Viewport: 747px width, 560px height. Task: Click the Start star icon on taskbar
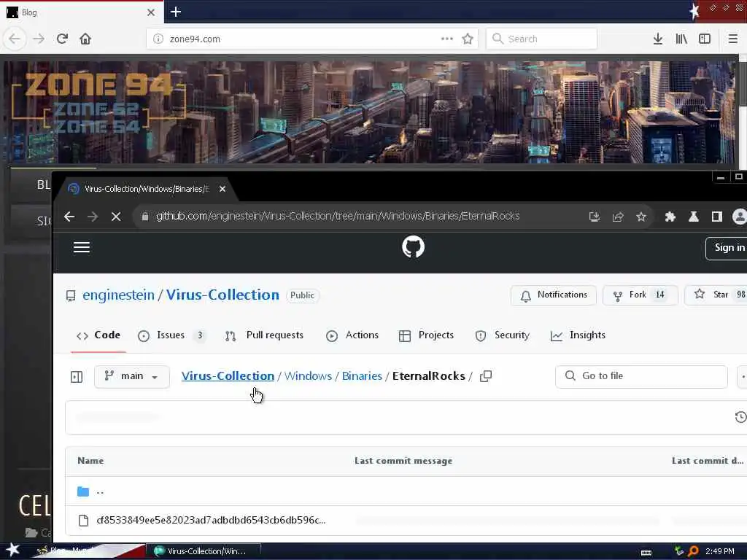[x=12, y=550]
